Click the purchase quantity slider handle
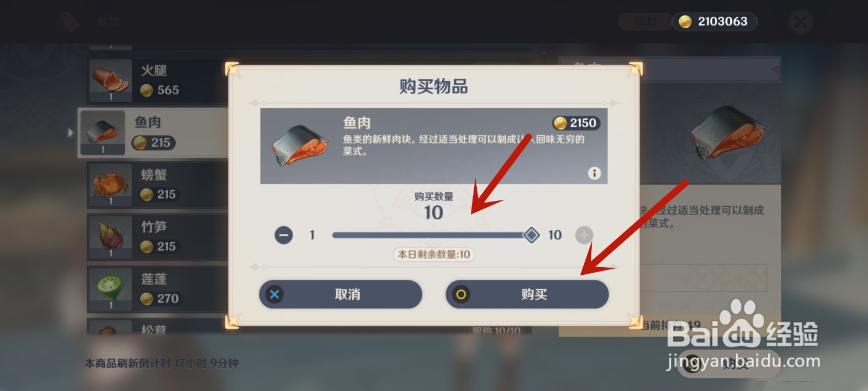The width and height of the screenshot is (868, 391). (531, 235)
